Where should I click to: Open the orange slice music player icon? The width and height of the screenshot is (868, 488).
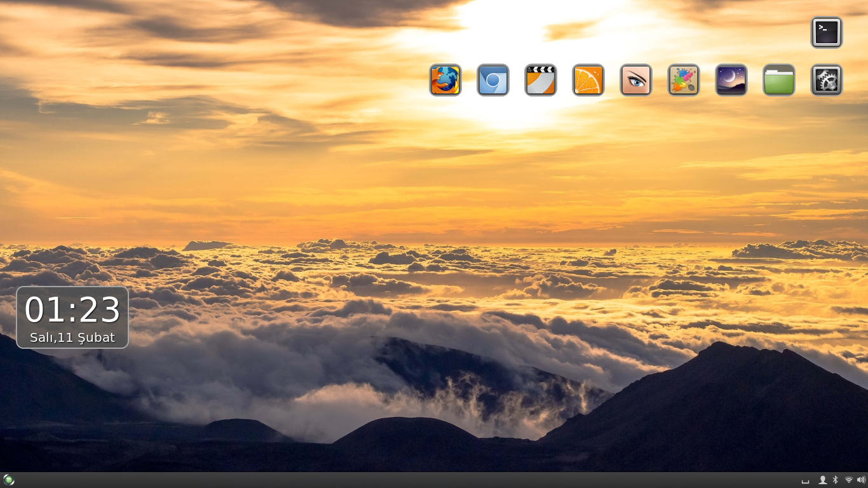588,80
